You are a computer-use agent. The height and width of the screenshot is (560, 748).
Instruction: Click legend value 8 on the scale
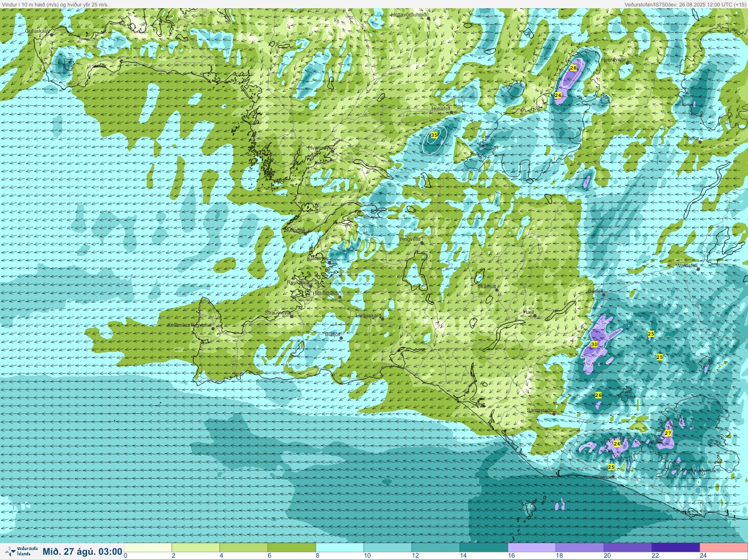(x=317, y=556)
